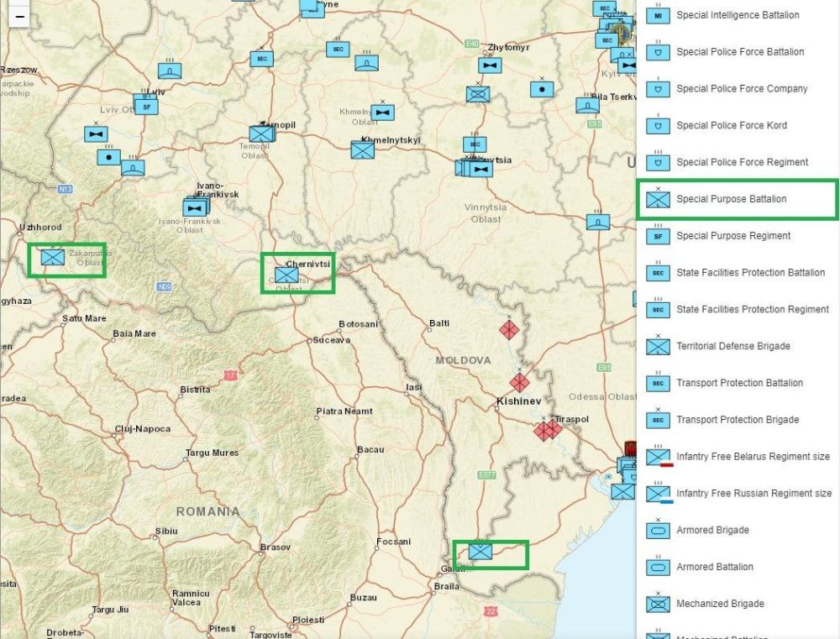Choose Armored Brigade in the legend
This screenshot has width=840, height=639.
tap(712, 530)
